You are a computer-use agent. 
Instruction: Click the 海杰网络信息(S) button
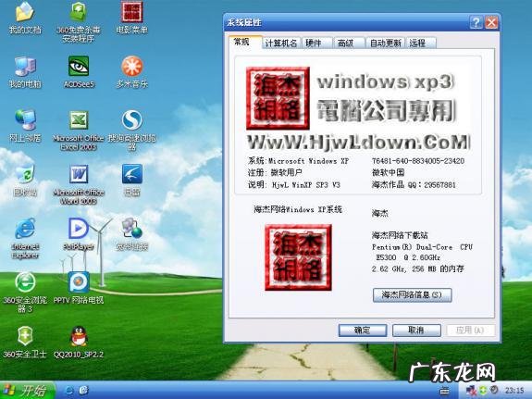coord(413,294)
